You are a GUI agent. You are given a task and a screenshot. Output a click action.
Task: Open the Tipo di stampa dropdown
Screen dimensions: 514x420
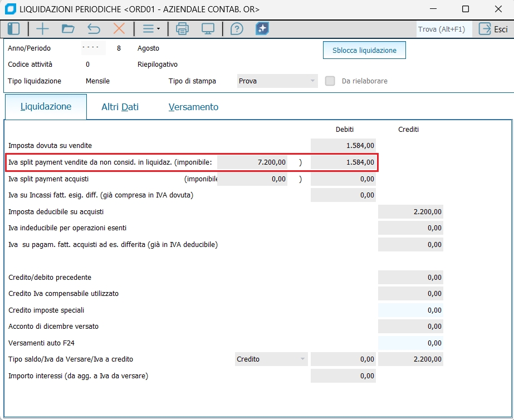[277, 81]
